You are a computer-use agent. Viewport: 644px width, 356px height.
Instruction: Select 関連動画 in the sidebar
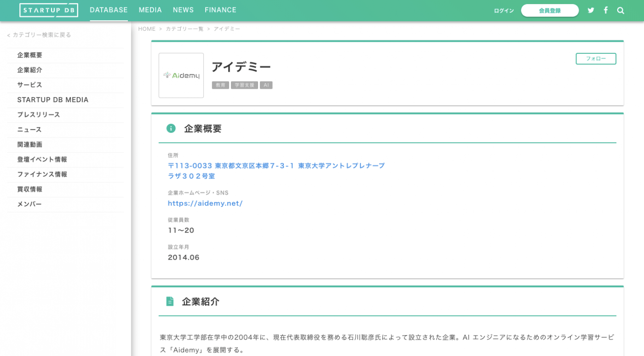[x=65, y=144]
